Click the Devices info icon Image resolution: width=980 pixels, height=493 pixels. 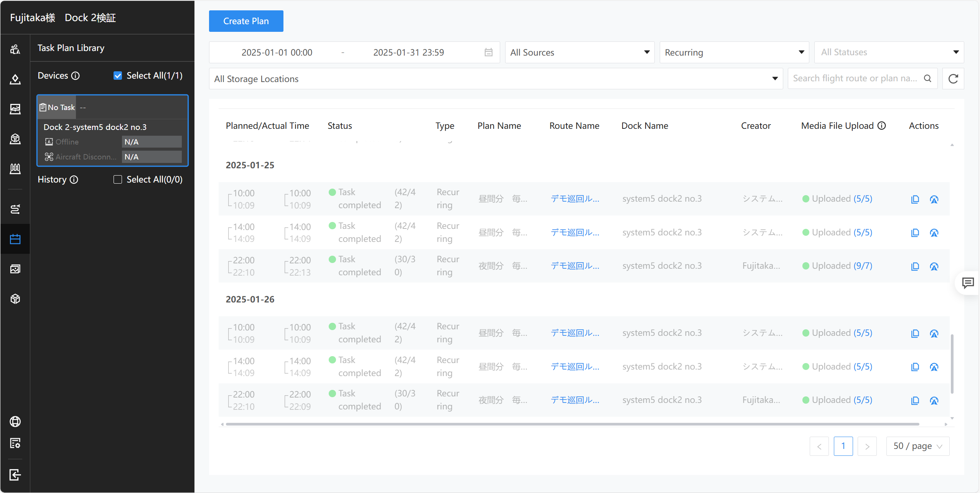(x=76, y=76)
